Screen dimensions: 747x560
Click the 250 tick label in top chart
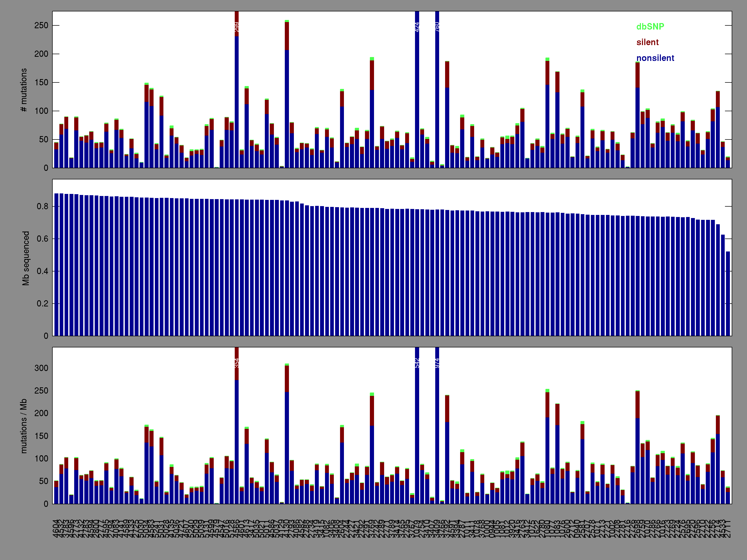tap(41, 26)
